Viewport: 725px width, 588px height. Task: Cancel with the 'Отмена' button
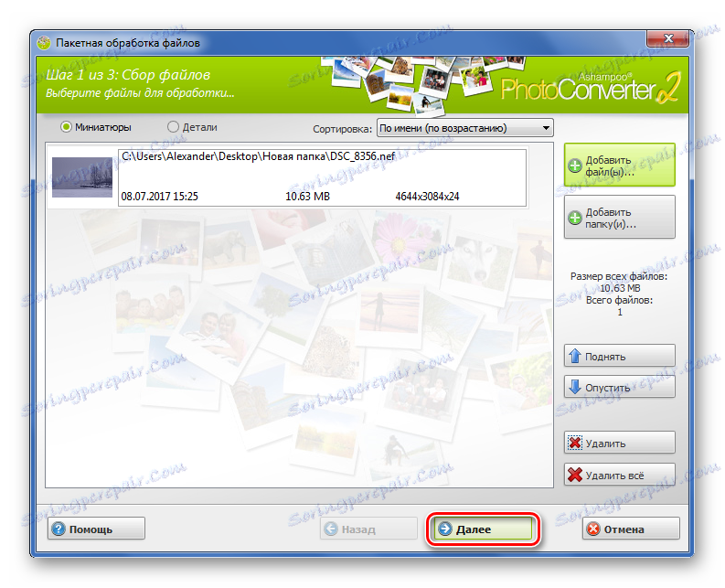pos(631,529)
